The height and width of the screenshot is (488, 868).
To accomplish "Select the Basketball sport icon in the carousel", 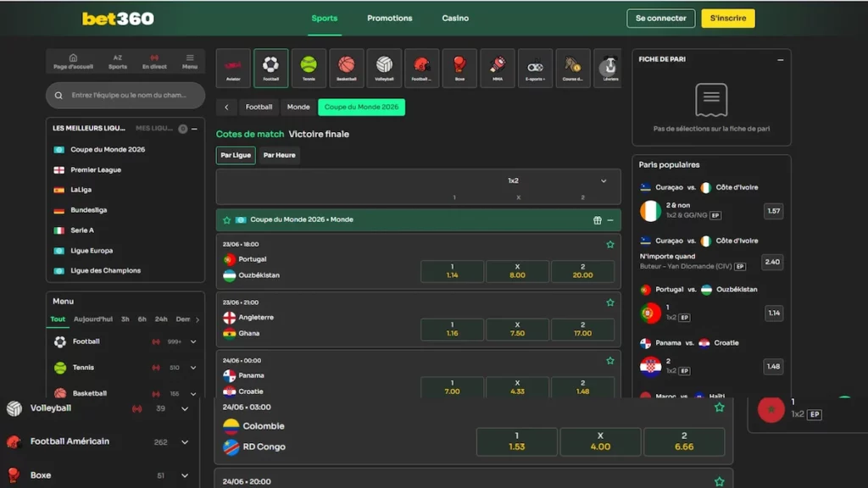I will pyautogui.click(x=347, y=68).
